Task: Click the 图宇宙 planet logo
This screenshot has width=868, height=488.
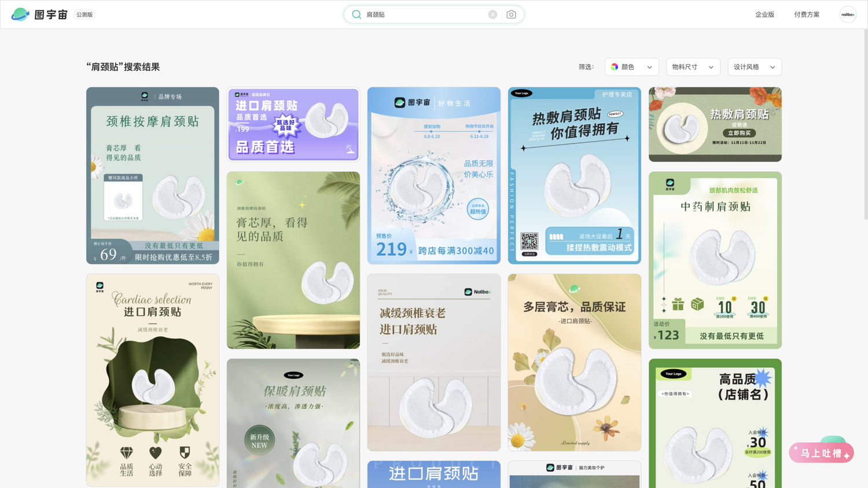Action: pos(20,14)
